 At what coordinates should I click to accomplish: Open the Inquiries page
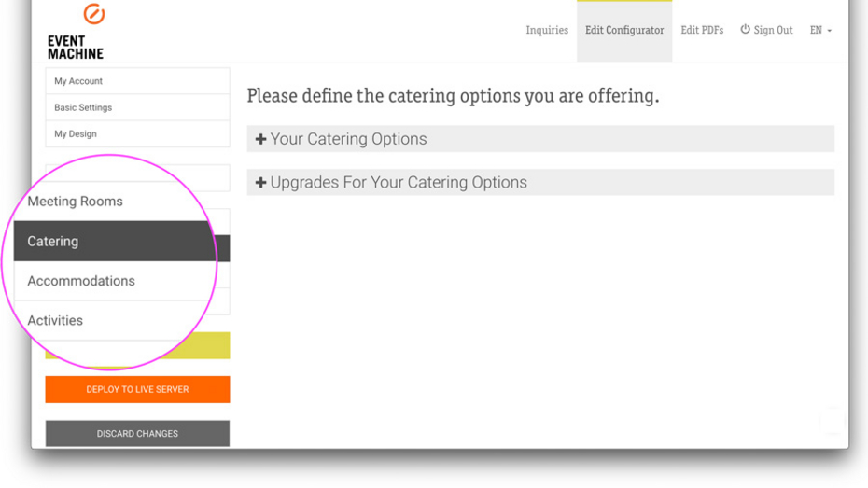pyautogui.click(x=547, y=31)
